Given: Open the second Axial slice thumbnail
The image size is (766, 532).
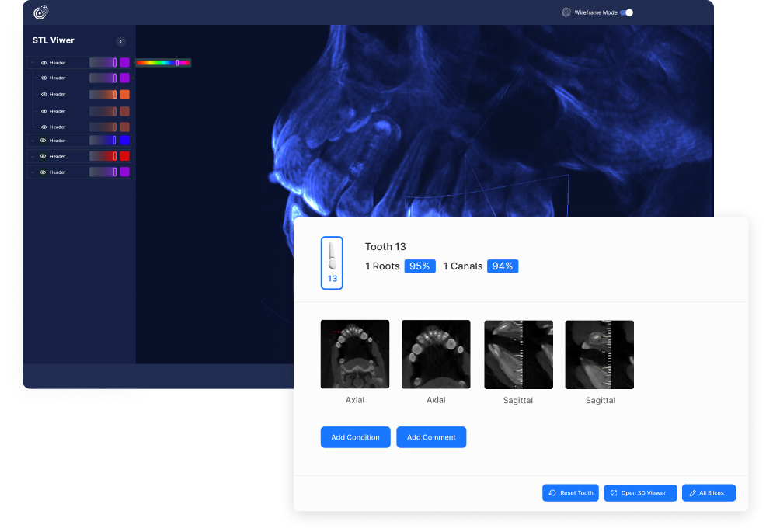Looking at the screenshot, I should click(436, 354).
